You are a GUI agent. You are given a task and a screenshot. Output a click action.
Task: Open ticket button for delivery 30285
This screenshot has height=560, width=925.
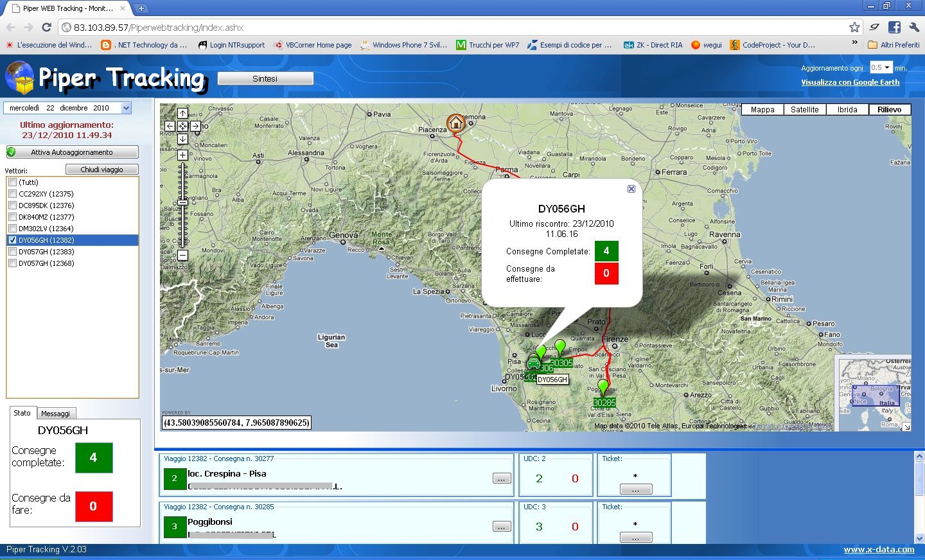point(636,538)
